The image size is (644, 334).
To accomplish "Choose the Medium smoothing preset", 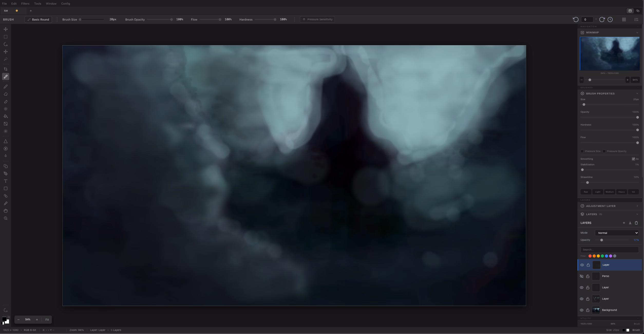I will coord(610,192).
